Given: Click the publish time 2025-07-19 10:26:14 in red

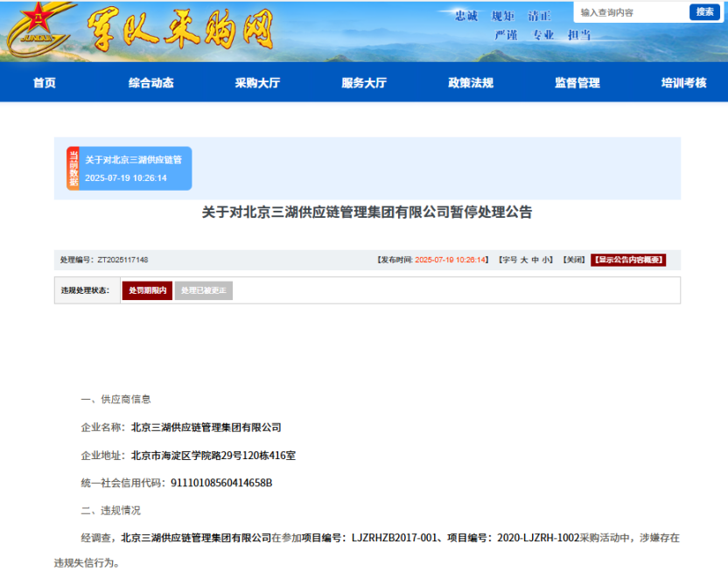Looking at the screenshot, I should (450, 260).
